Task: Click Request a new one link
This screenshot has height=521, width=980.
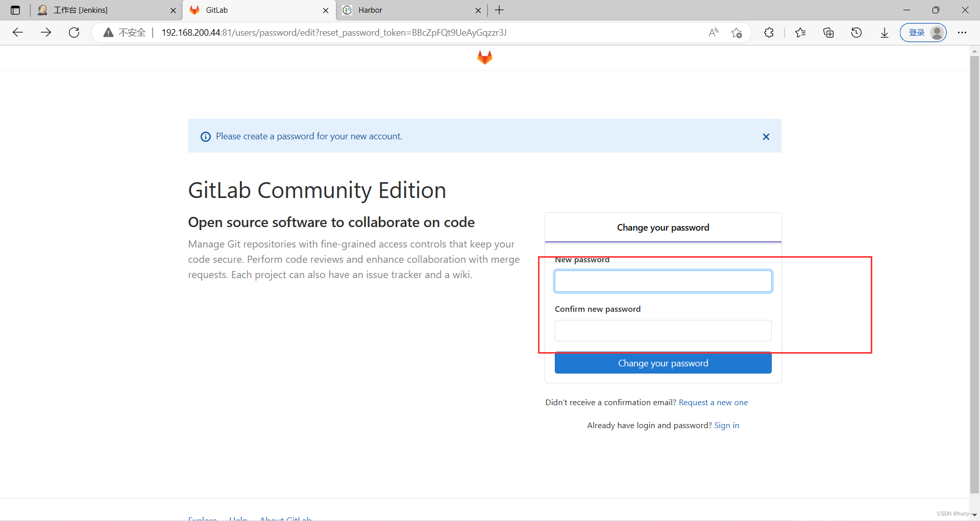Action: 713,403
